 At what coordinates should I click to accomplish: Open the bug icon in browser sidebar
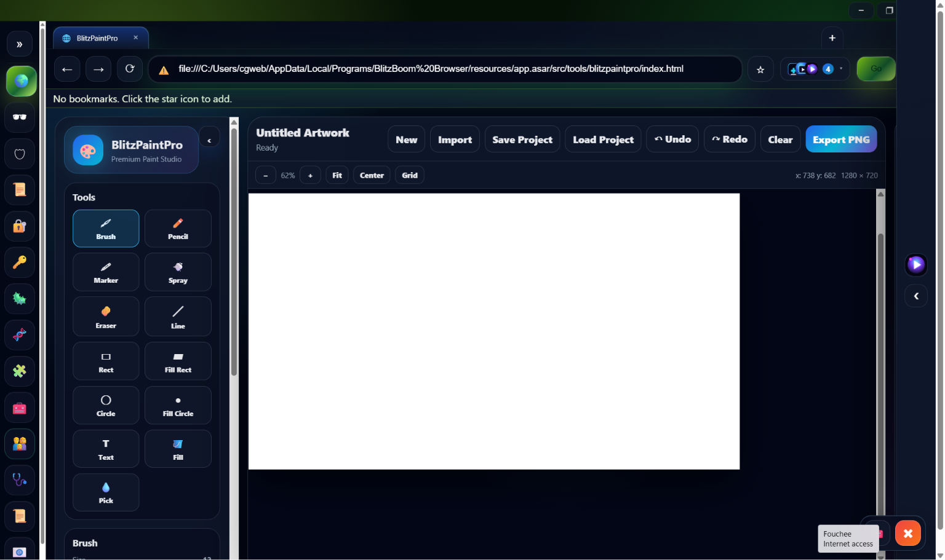(20, 299)
